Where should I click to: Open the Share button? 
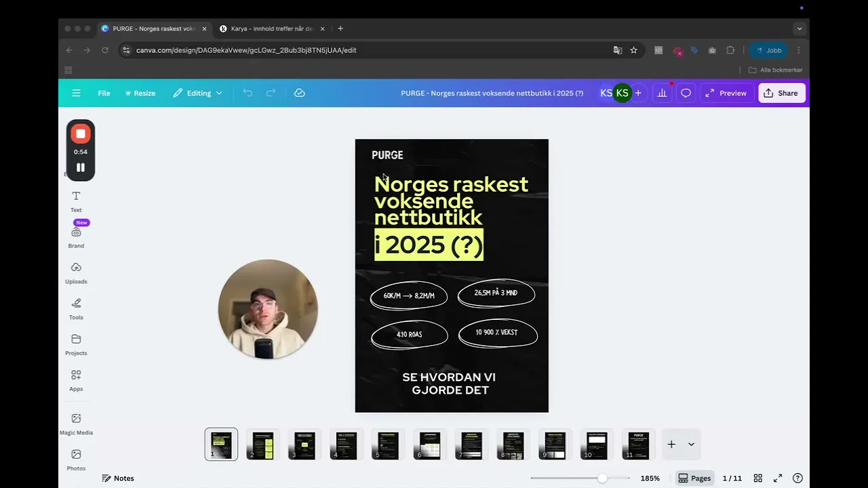coord(781,93)
